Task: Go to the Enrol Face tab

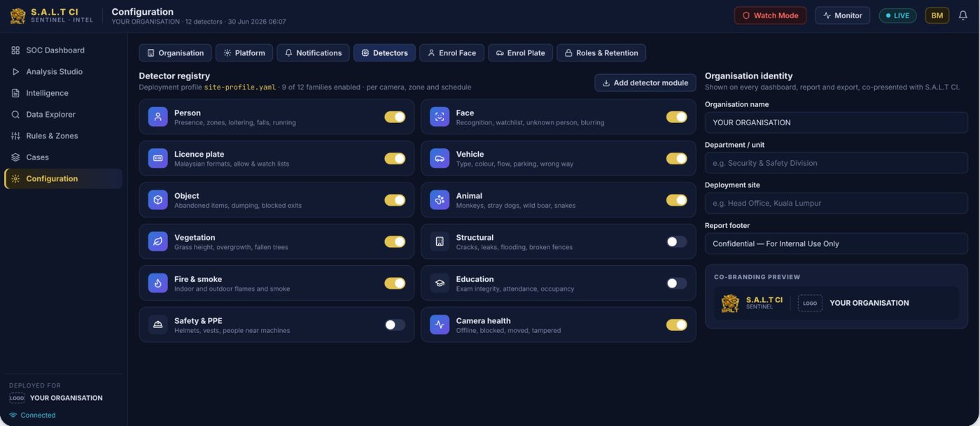Action: tap(451, 53)
